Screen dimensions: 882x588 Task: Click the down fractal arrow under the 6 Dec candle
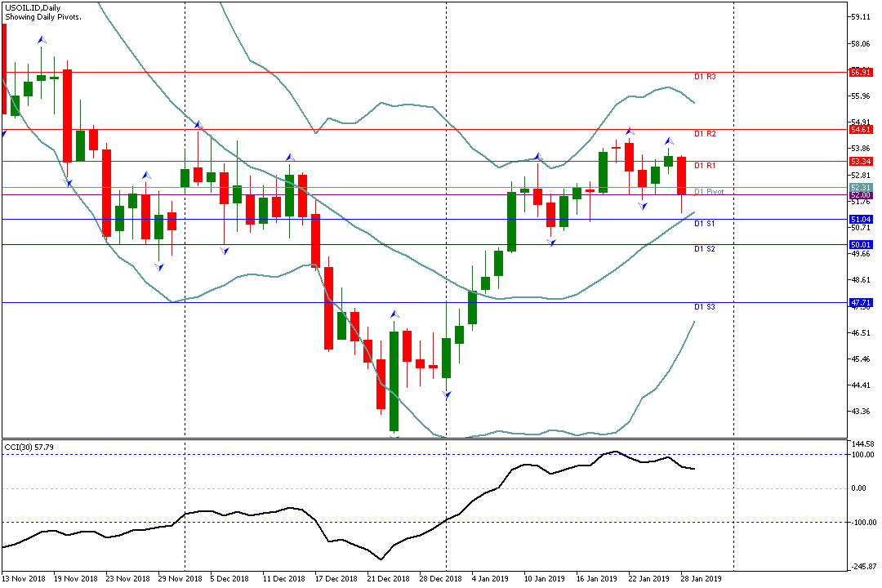[224, 251]
